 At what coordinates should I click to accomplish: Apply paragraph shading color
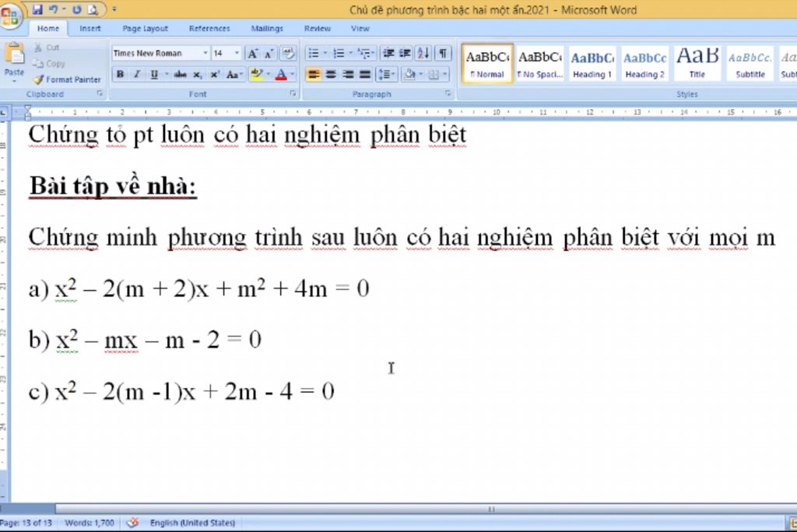[x=409, y=75]
